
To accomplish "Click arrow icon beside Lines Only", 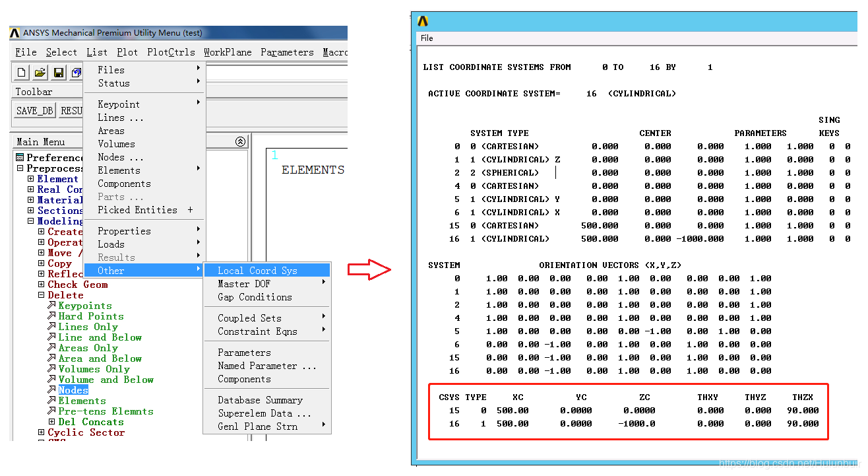I will [51, 327].
